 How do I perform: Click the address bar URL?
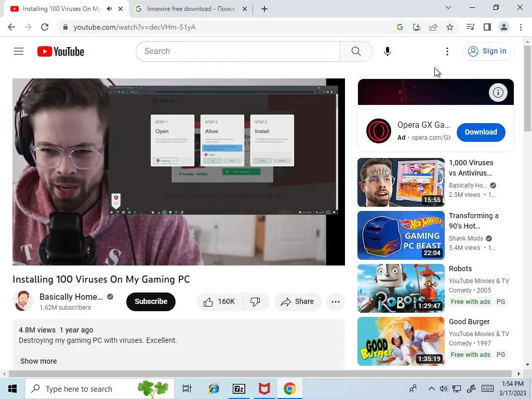point(135,27)
